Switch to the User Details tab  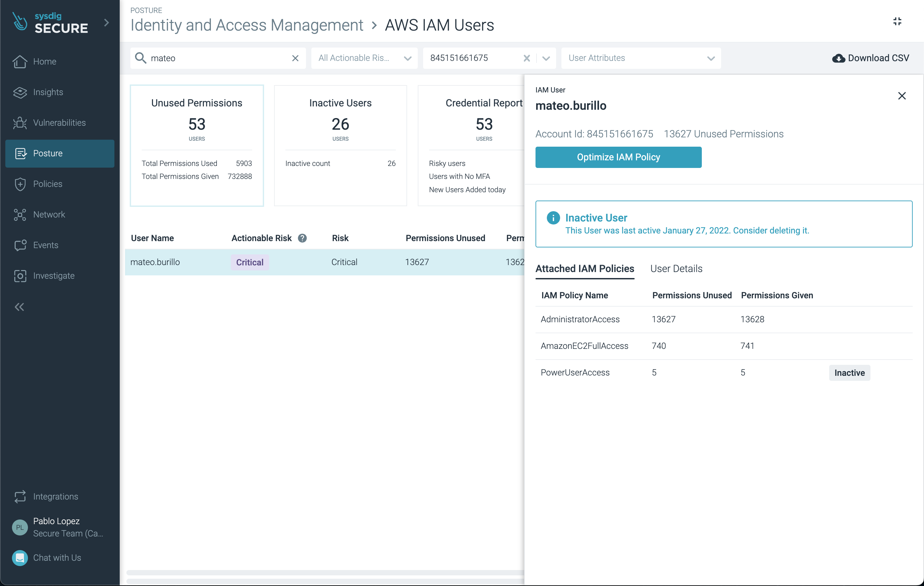(676, 269)
